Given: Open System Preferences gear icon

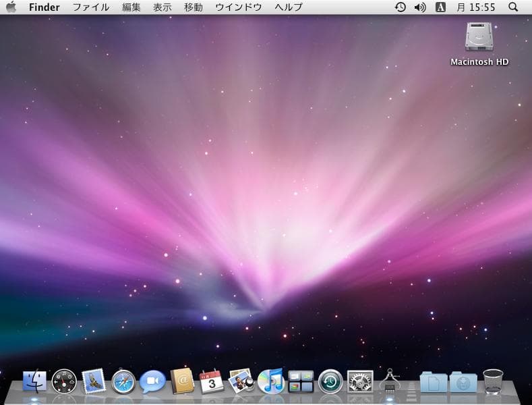Looking at the screenshot, I should pyautogui.click(x=360, y=381).
